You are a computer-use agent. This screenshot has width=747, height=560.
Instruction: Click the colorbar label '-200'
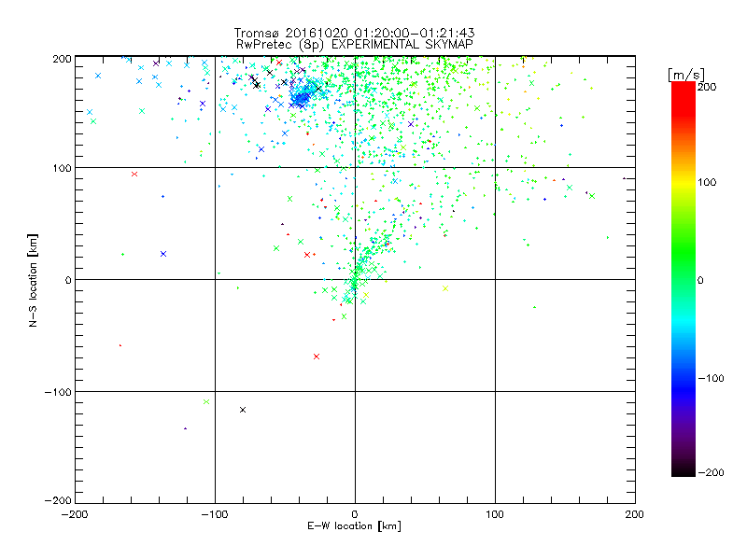711,472
